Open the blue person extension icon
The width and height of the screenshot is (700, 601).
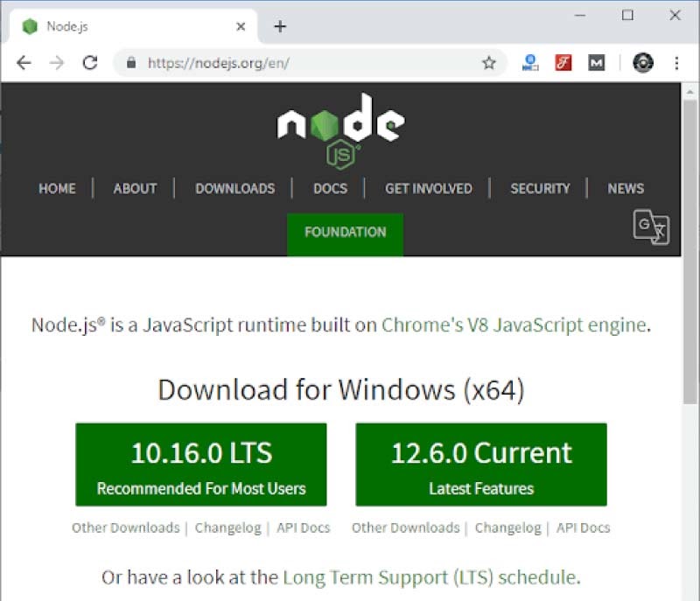[530, 63]
